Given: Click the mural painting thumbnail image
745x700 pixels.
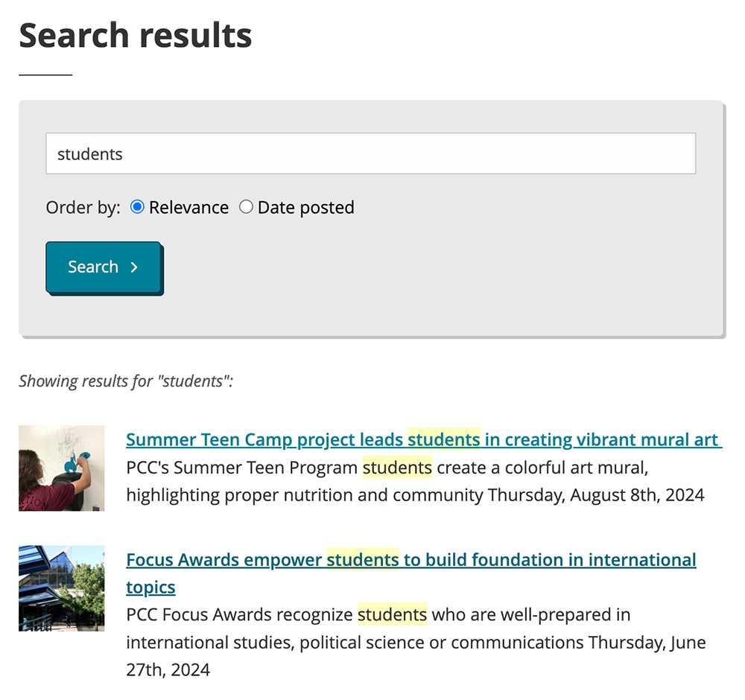Looking at the screenshot, I should coord(61,468).
